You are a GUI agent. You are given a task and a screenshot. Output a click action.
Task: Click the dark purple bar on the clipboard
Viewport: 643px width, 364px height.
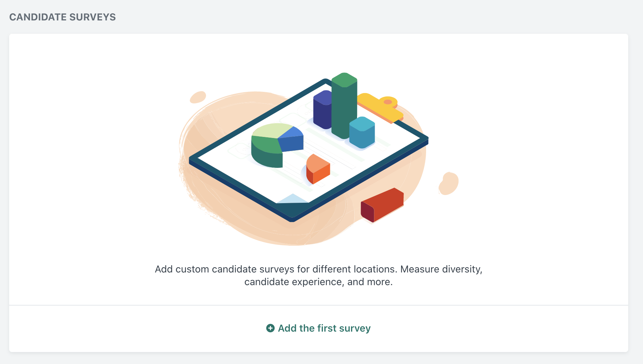coord(322,109)
